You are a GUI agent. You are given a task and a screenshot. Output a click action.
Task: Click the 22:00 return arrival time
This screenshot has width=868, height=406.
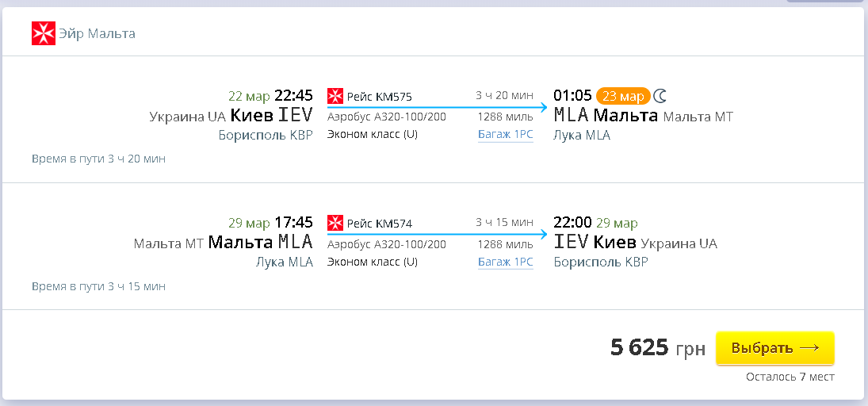click(572, 223)
